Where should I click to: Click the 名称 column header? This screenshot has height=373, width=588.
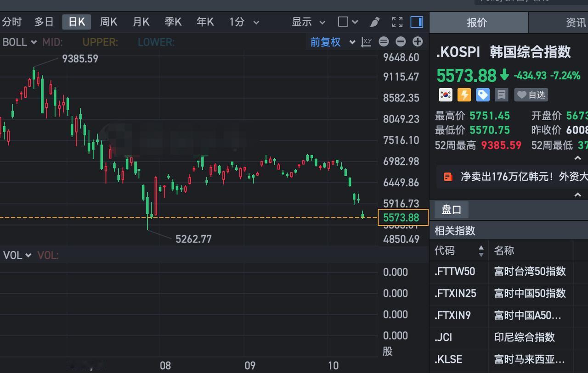(x=504, y=251)
